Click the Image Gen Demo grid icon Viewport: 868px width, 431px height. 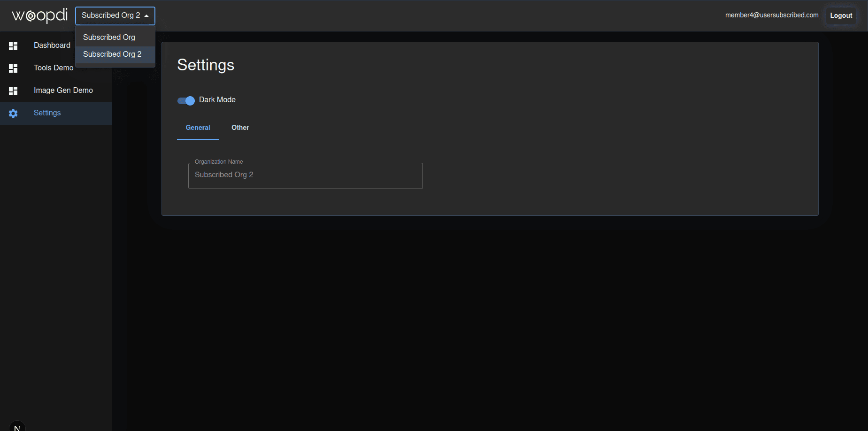click(13, 91)
